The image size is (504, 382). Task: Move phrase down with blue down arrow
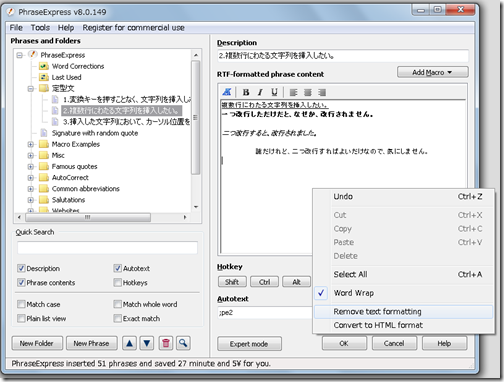(x=147, y=343)
